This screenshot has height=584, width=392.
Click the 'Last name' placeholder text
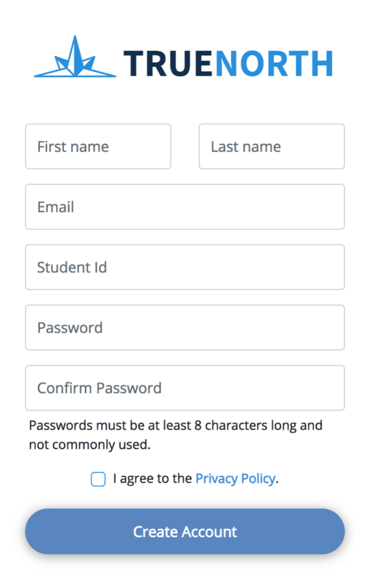point(245,147)
